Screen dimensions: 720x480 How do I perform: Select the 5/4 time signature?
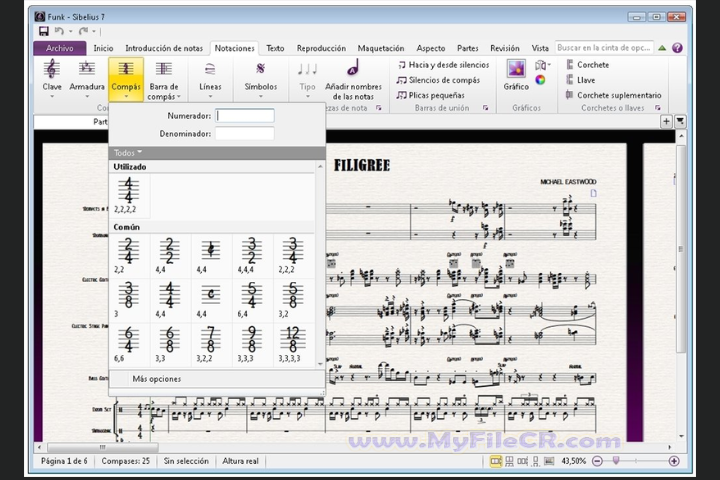coord(252,300)
